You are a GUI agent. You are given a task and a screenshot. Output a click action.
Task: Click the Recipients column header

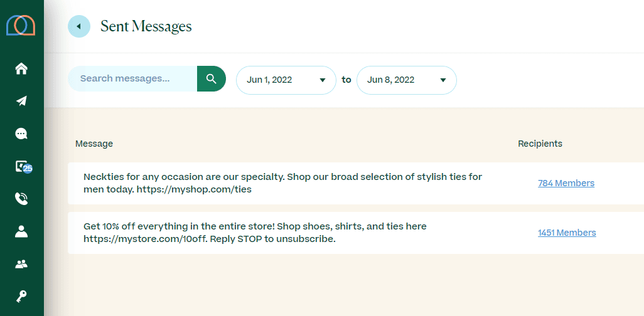(x=540, y=144)
